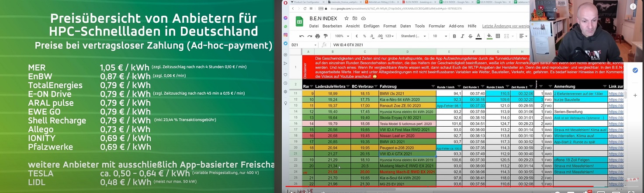Viewport: 644px width, 193px height.
Task: Select column B header
Action: (332, 52)
